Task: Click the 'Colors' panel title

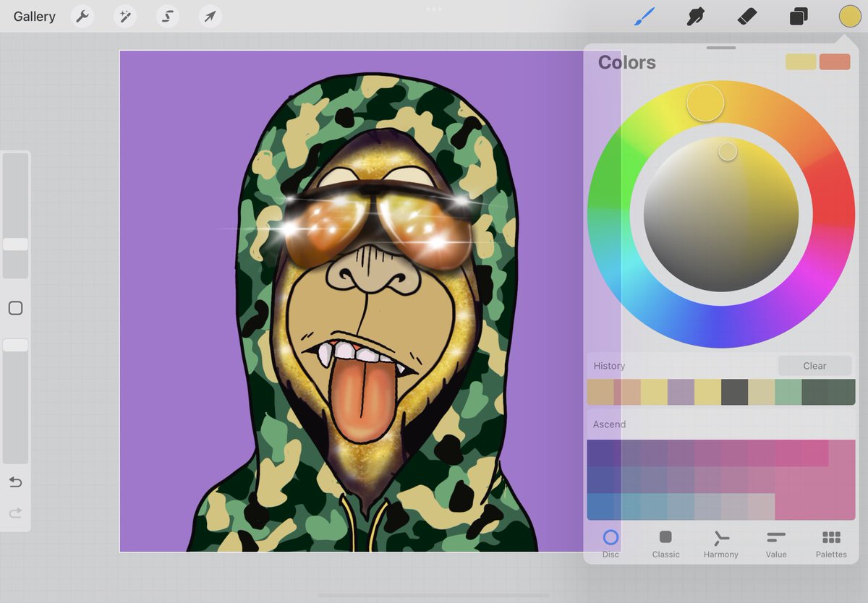Action: tap(626, 62)
